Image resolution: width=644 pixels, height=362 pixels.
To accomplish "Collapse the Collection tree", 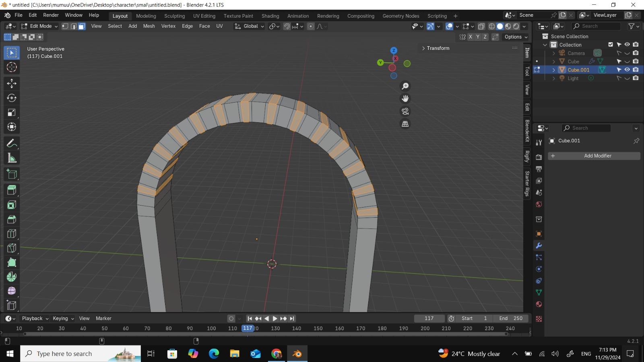I will pos(545,45).
